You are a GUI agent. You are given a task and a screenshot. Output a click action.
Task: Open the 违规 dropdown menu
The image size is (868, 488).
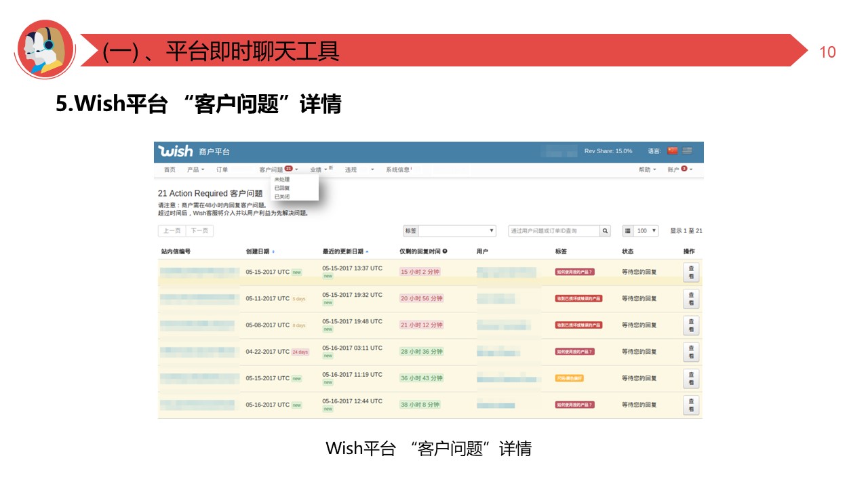(x=359, y=169)
